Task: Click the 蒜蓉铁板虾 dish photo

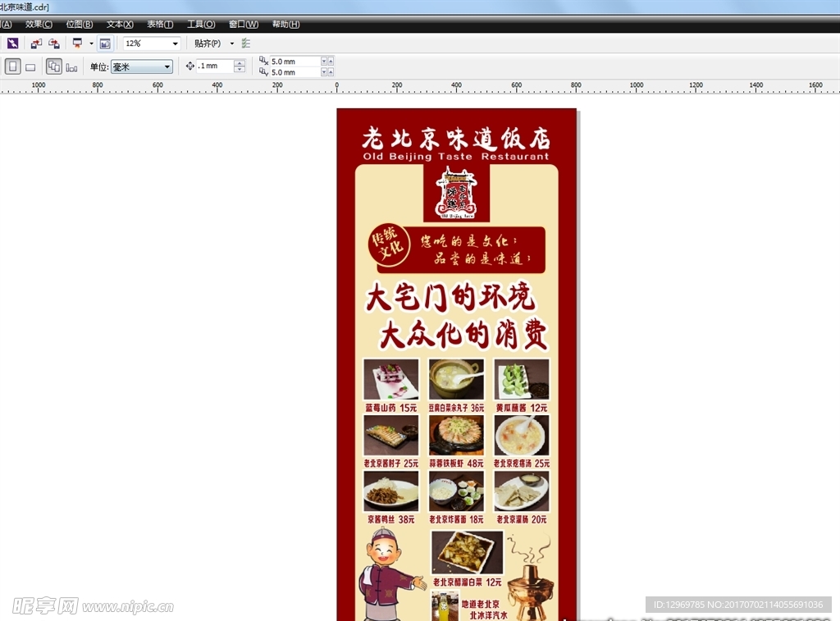Action: point(456,435)
